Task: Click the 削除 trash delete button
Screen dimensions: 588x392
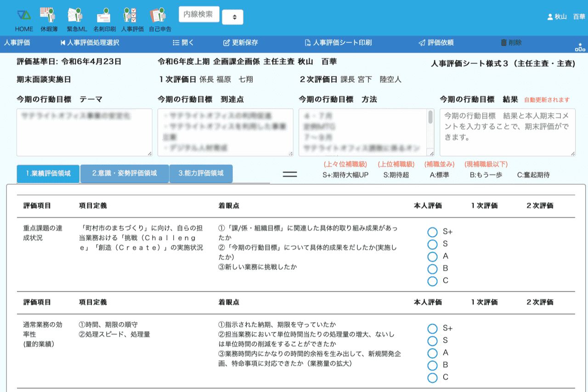Action: (511, 43)
